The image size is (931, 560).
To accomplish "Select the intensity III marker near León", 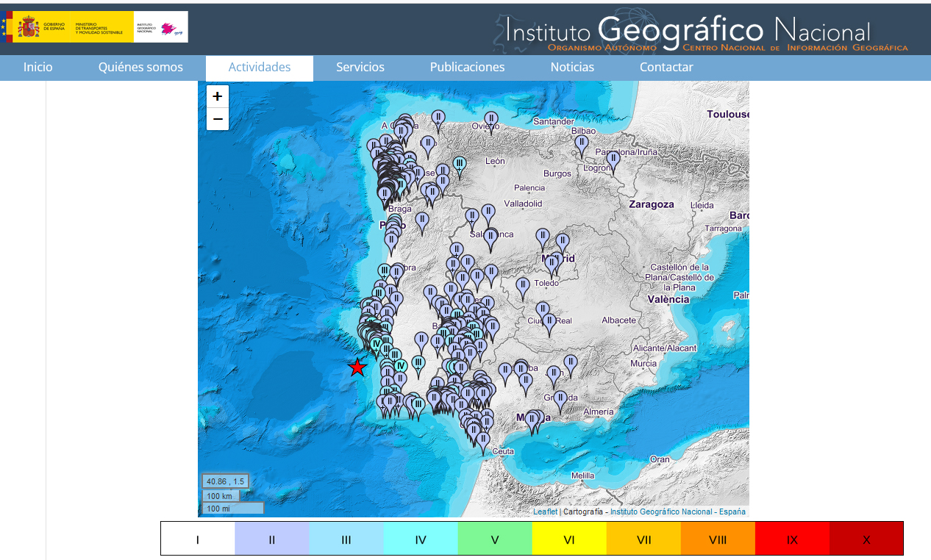I will click(x=460, y=164).
